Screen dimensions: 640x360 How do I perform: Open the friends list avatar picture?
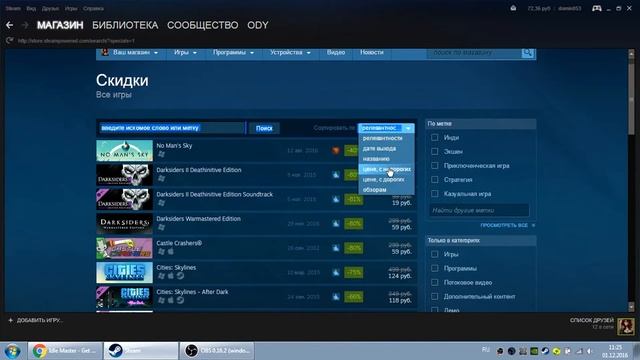[626, 326]
